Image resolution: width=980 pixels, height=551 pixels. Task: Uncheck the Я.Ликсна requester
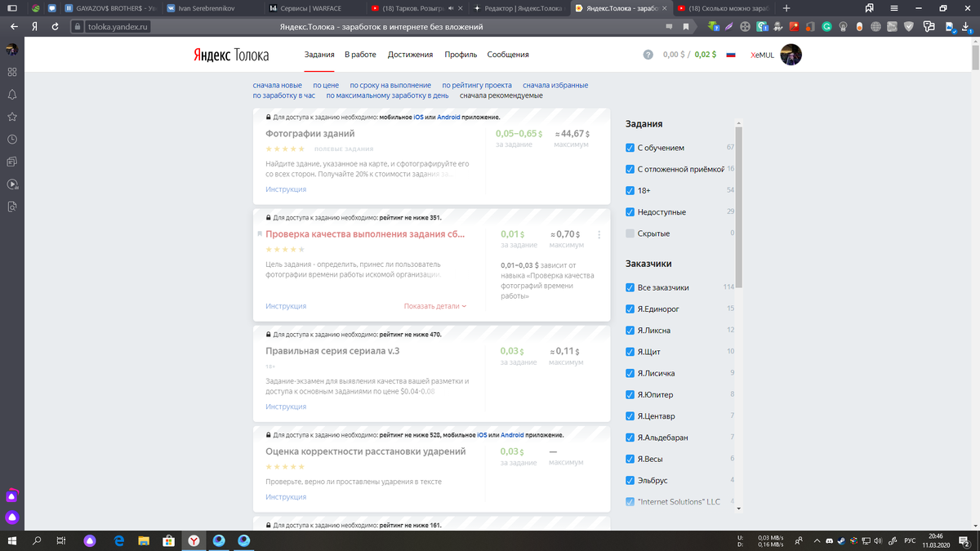coord(630,331)
